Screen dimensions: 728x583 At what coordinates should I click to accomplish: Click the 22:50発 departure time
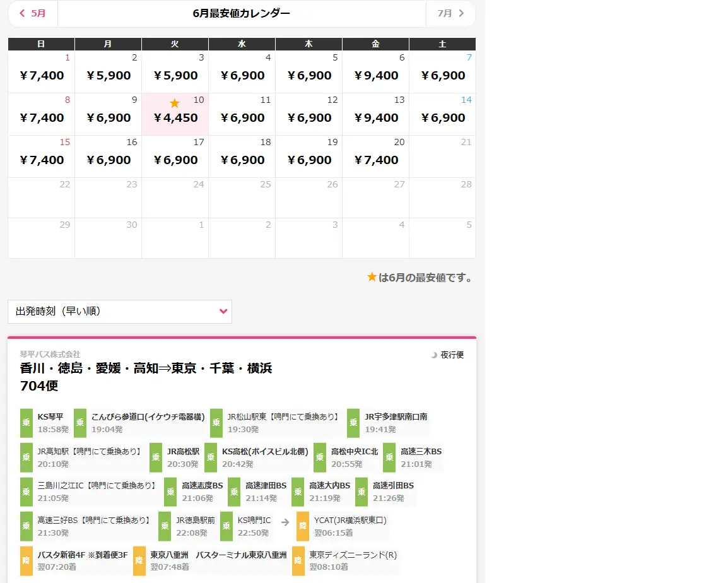[x=253, y=533]
